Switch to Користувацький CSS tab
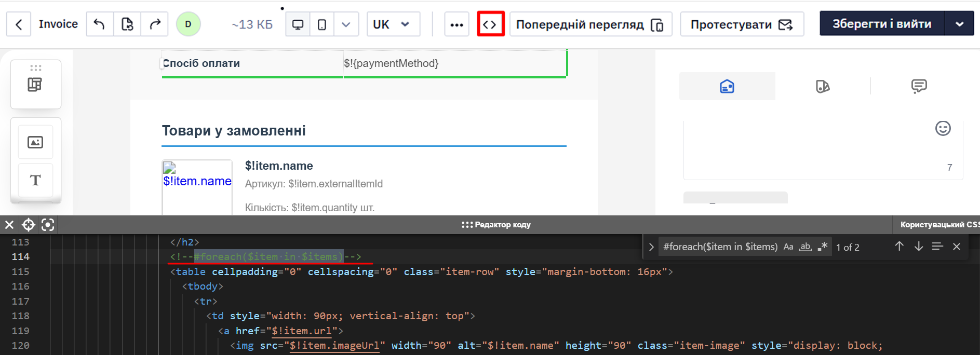The image size is (980, 355). tap(939, 225)
